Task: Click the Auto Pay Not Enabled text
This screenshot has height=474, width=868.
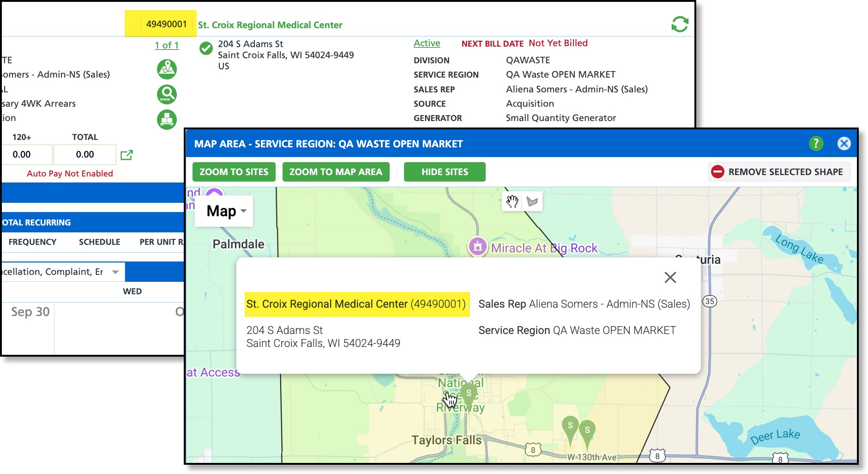Action: (x=70, y=174)
